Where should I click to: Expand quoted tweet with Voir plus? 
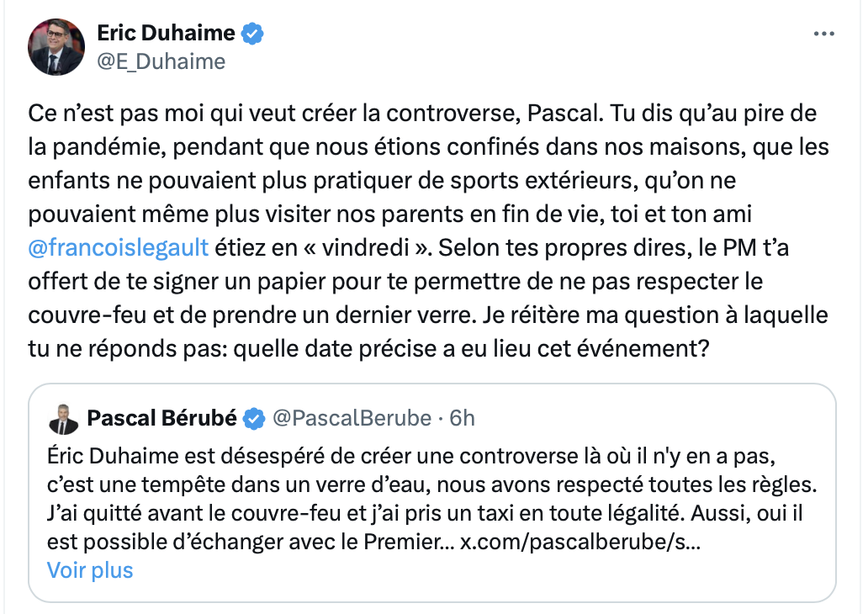(x=90, y=570)
